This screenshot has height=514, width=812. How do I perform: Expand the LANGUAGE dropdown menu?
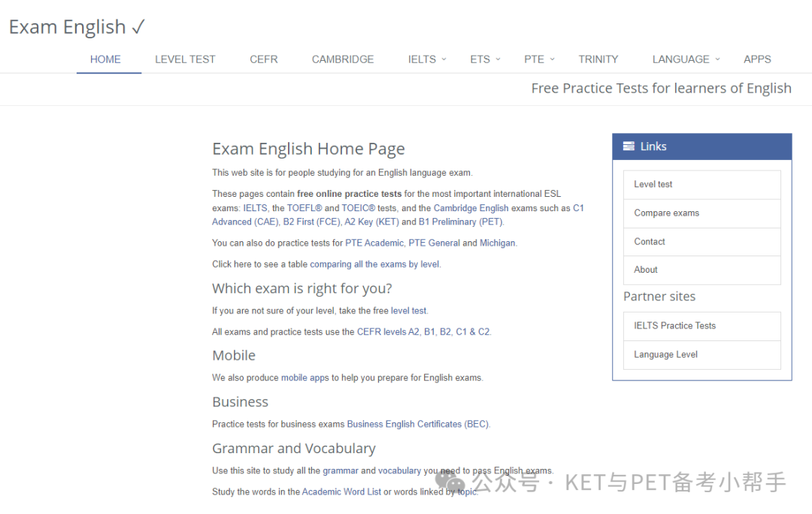pyautogui.click(x=686, y=59)
